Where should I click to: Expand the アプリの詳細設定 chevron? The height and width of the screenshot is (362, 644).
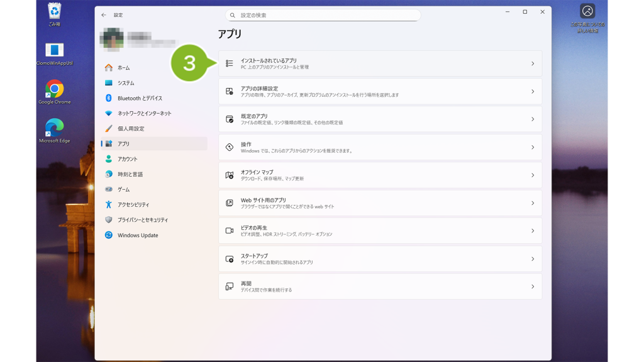(533, 92)
